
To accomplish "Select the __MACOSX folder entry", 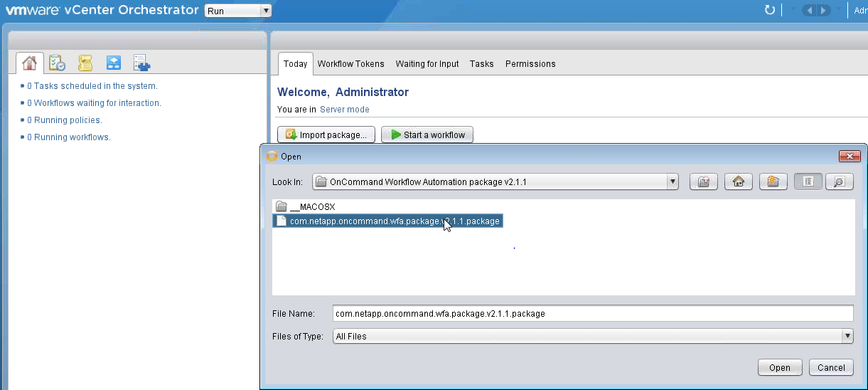I will click(305, 207).
